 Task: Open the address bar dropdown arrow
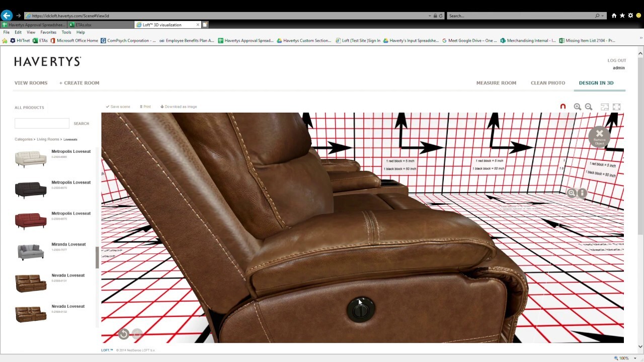pos(430,16)
